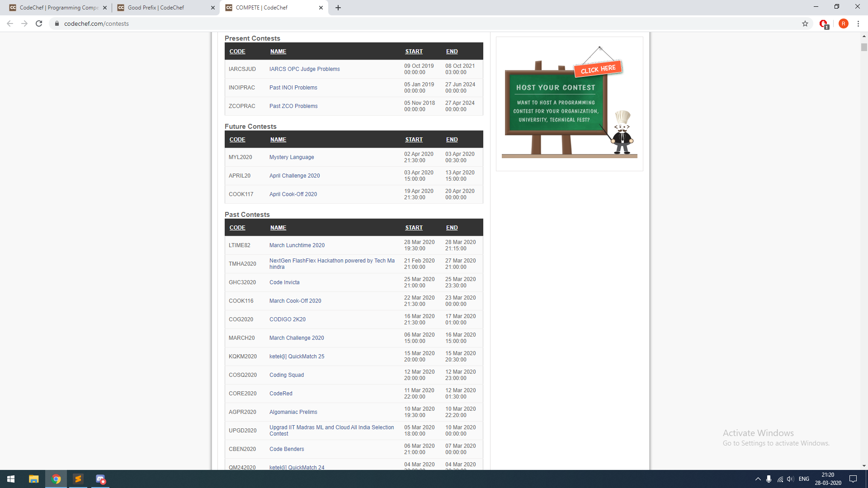Screen dimensions: 868x488
Task: Bookmark page with star icon
Action: pos(805,23)
